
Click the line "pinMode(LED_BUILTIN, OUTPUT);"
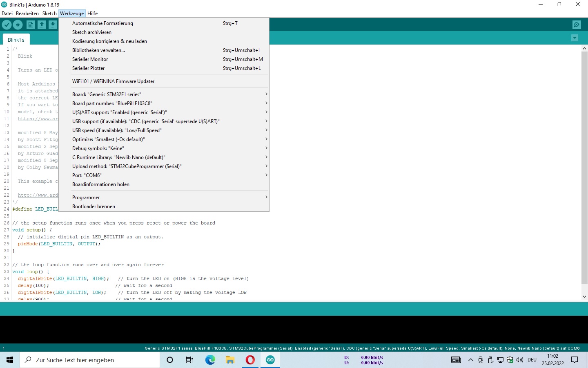click(59, 244)
